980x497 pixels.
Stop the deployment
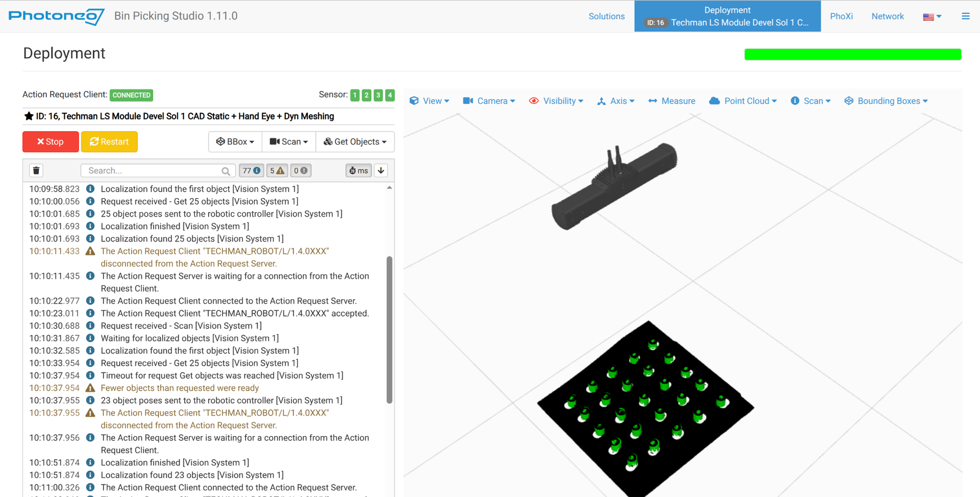51,142
